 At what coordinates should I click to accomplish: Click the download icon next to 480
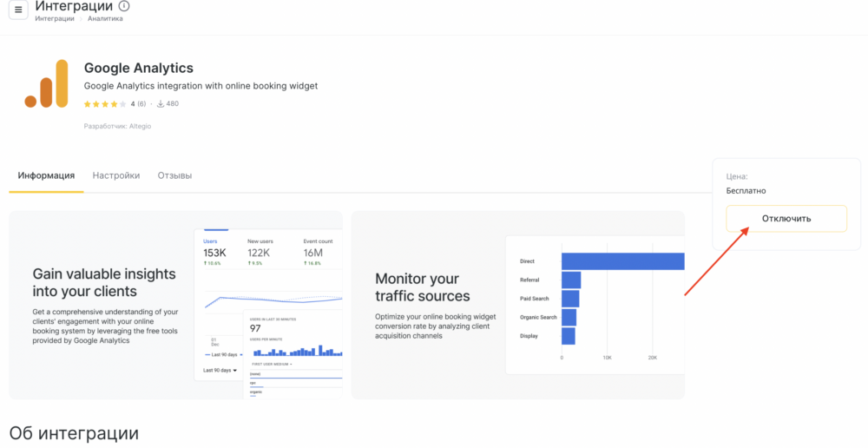coord(160,104)
